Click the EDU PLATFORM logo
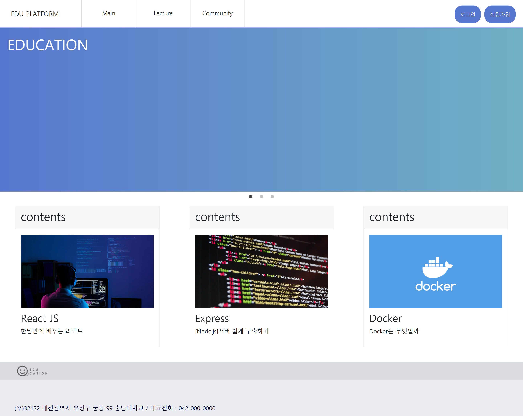The width and height of the screenshot is (532, 416). [35, 14]
